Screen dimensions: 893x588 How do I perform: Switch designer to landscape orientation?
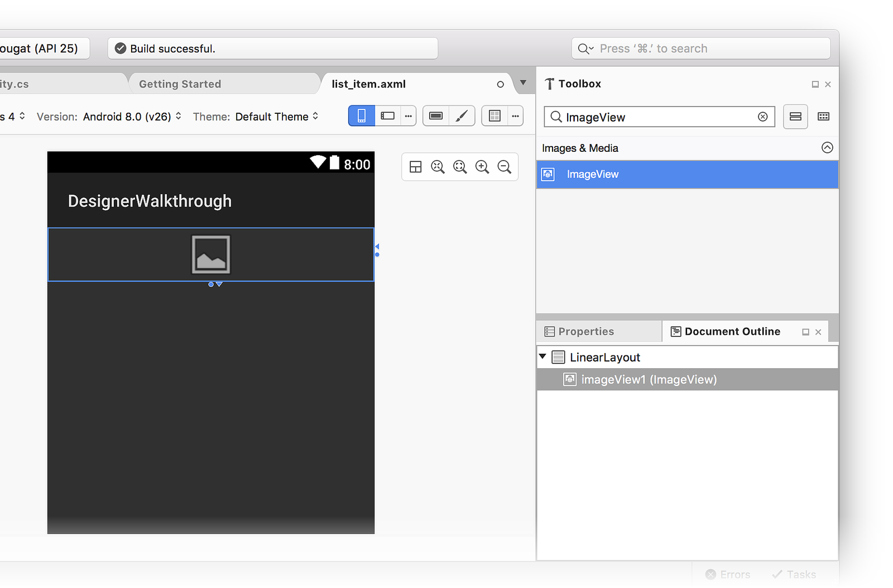pyautogui.click(x=388, y=116)
